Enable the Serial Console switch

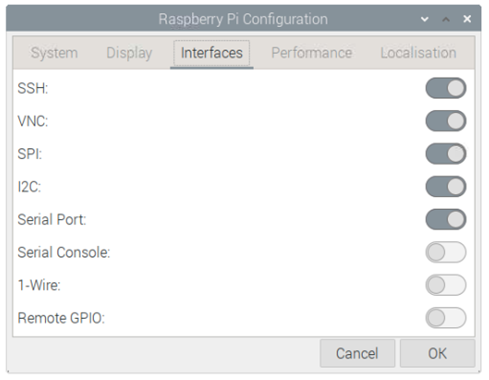click(x=446, y=252)
